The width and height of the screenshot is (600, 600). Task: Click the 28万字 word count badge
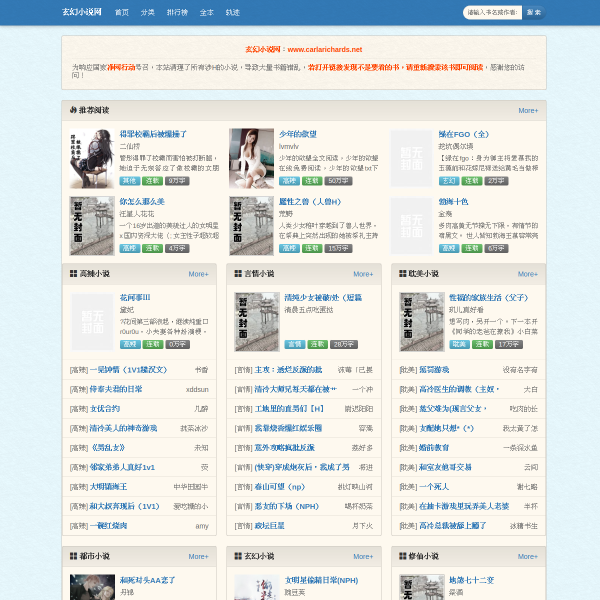coord(344,344)
